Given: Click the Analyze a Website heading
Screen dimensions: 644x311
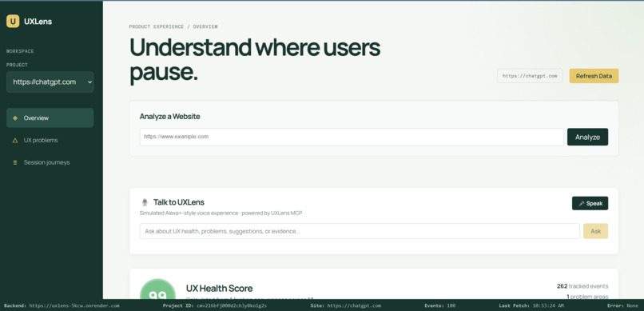Looking at the screenshot, I should point(169,116).
